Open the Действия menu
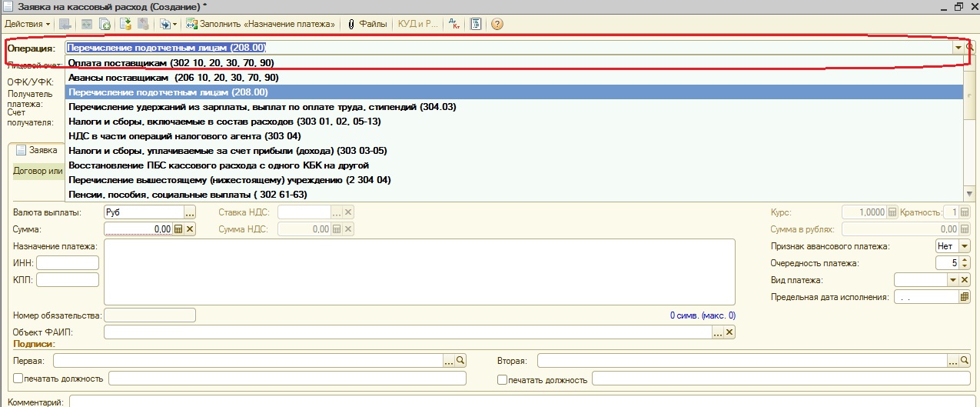 pyautogui.click(x=27, y=24)
